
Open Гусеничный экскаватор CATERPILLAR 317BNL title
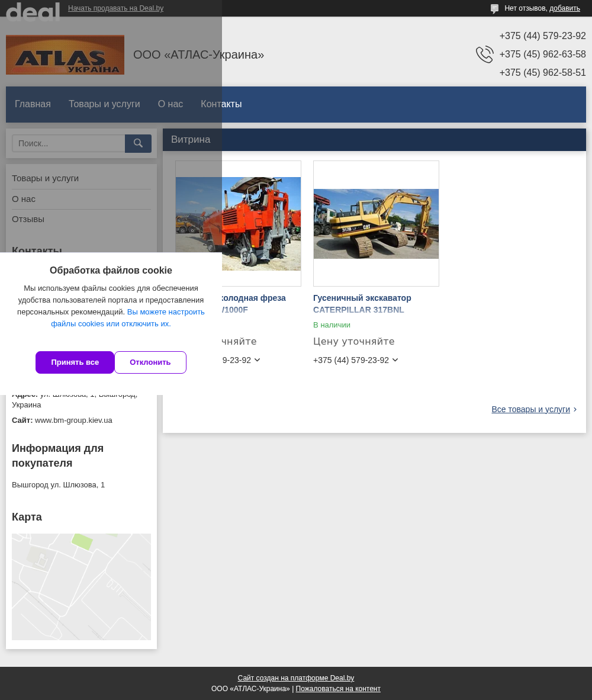coord(362,304)
